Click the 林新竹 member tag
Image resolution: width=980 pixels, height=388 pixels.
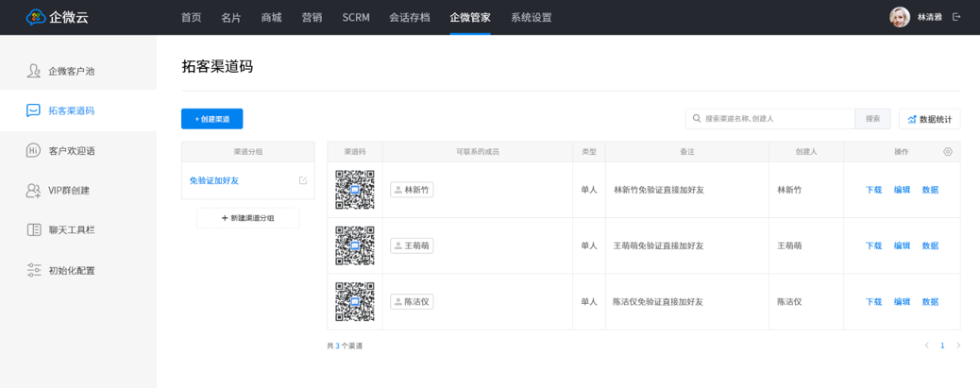point(412,190)
